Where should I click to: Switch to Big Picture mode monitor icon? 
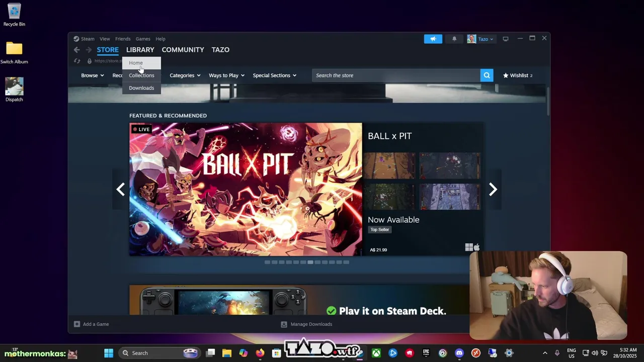(x=506, y=39)
